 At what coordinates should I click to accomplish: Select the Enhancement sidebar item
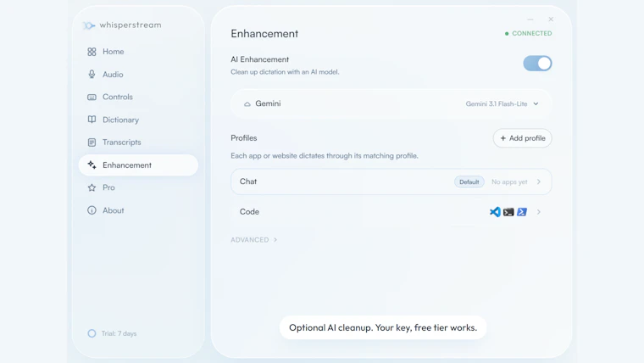point(138,165)
